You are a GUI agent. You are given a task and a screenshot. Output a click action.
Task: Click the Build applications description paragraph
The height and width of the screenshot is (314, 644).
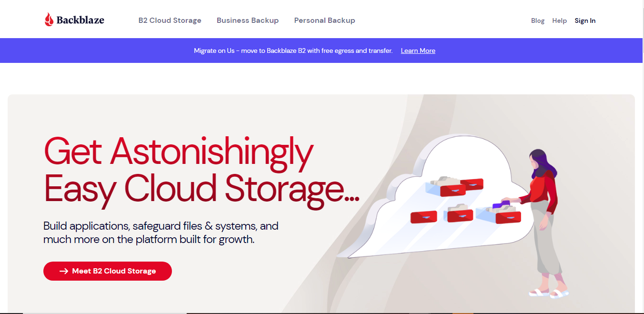tap(161, 233)
